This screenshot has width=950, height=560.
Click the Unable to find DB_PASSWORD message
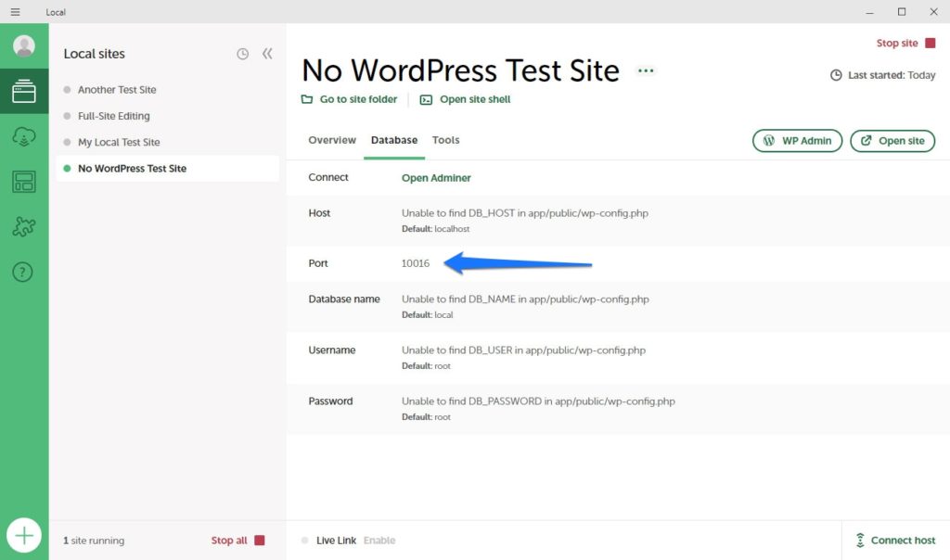point(538,401)
